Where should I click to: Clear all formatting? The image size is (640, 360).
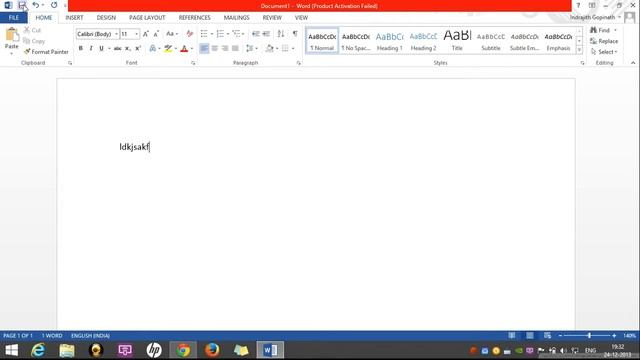190,34
